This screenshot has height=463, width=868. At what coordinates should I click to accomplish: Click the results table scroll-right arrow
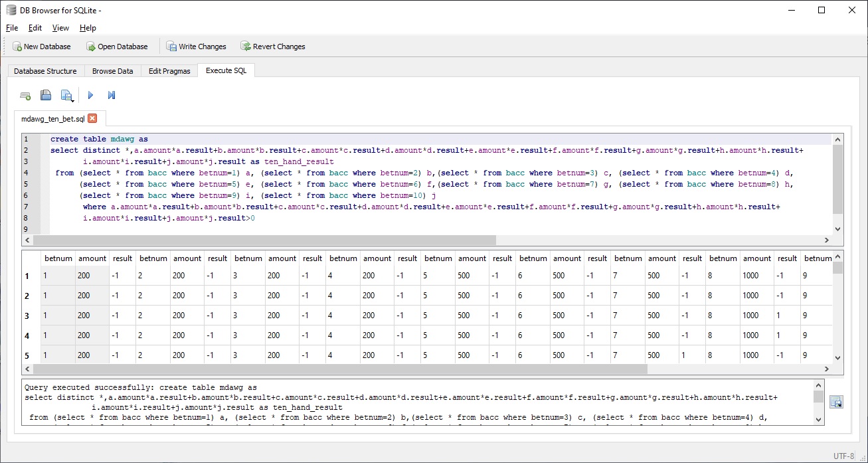point(827,369)
